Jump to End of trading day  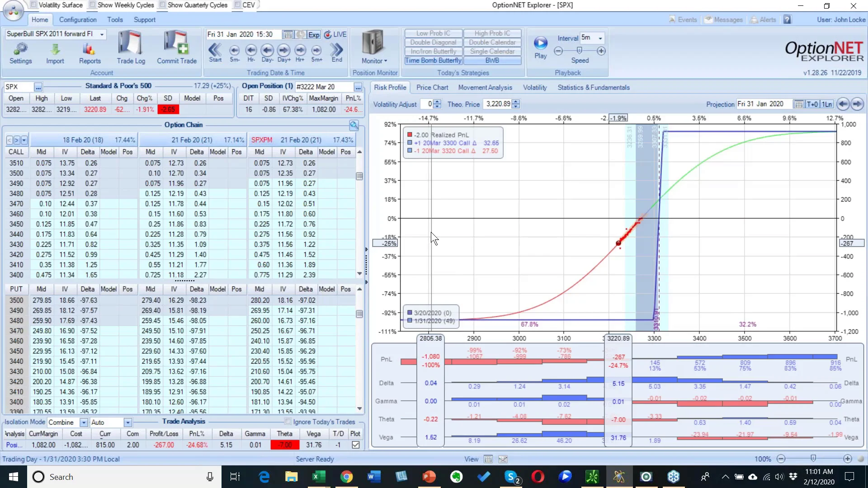click(336, 52)
